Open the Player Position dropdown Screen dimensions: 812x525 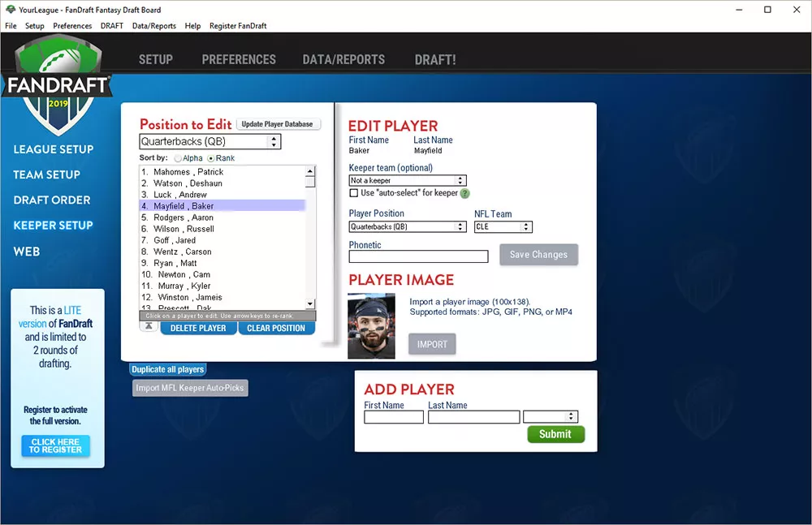coord(408,226)
